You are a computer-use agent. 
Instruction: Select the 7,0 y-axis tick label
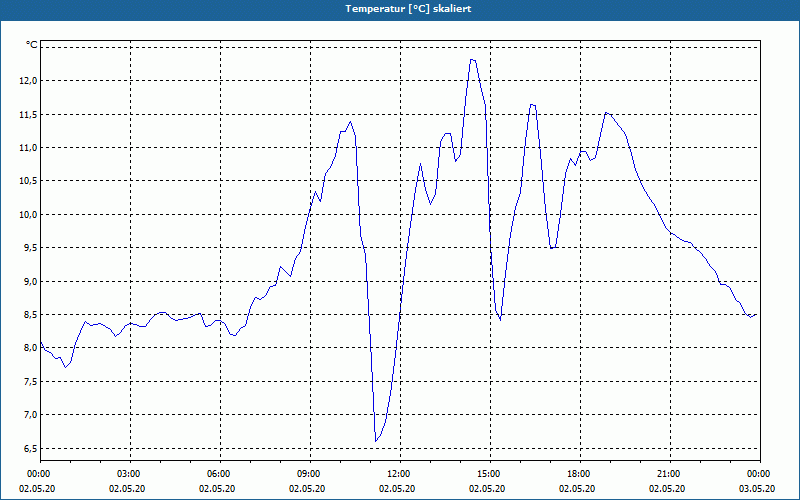pos(30,415)
